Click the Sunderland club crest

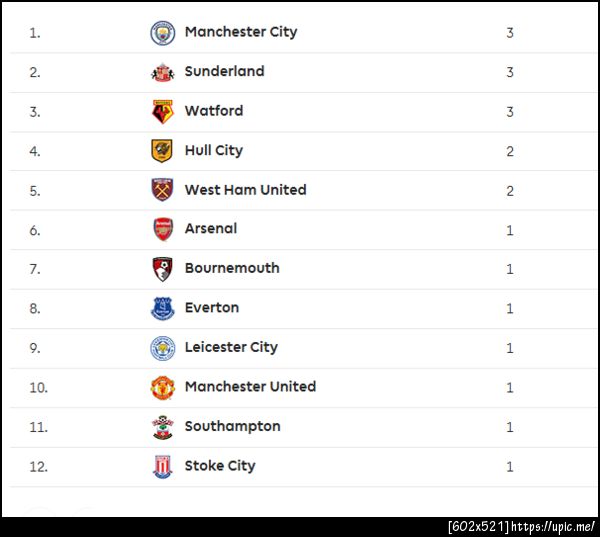[x=162, y=72]
